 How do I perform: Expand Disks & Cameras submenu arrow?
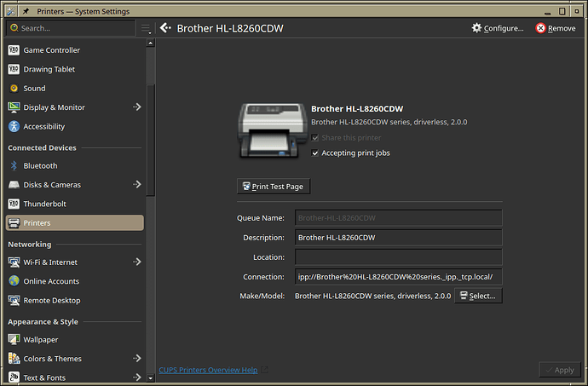[137, 185]
